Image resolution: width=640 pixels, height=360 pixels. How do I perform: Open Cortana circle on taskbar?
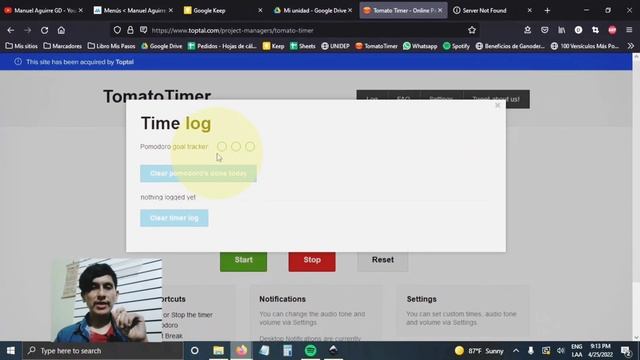point(195,351)
